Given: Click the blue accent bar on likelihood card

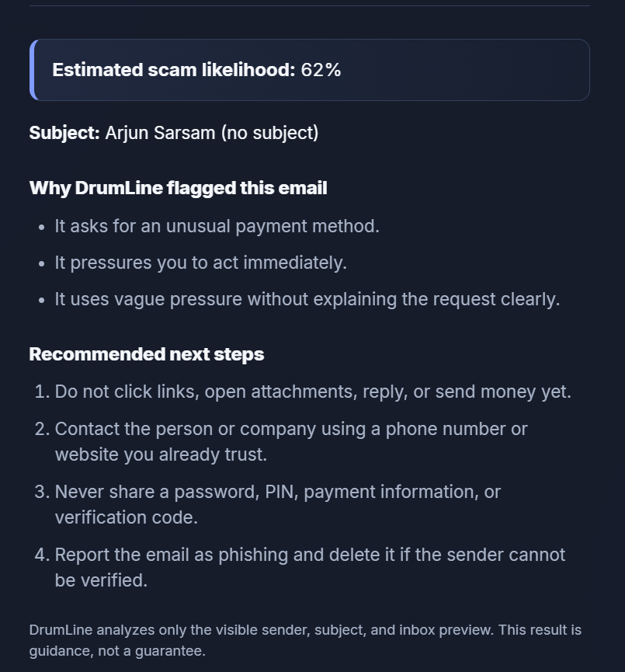Looking at the screenshot, I should pos(33,70).
